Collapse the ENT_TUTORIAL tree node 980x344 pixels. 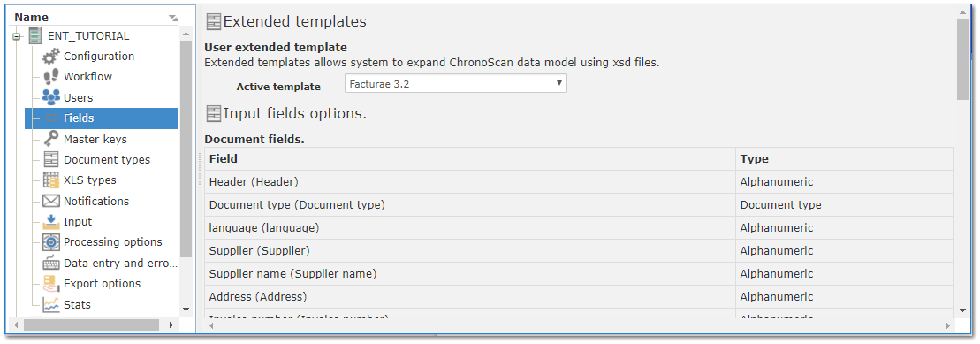tap(16, 37)
